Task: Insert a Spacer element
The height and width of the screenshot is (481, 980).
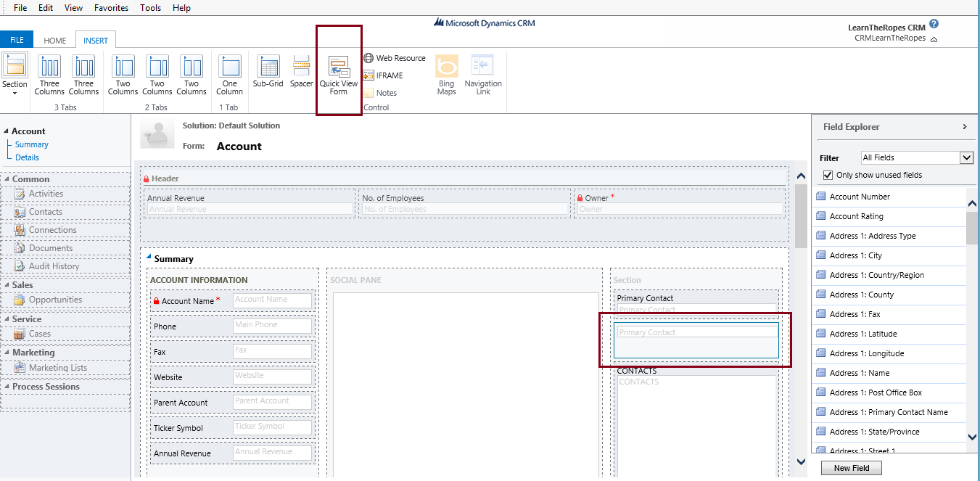Action: point(301,73)
